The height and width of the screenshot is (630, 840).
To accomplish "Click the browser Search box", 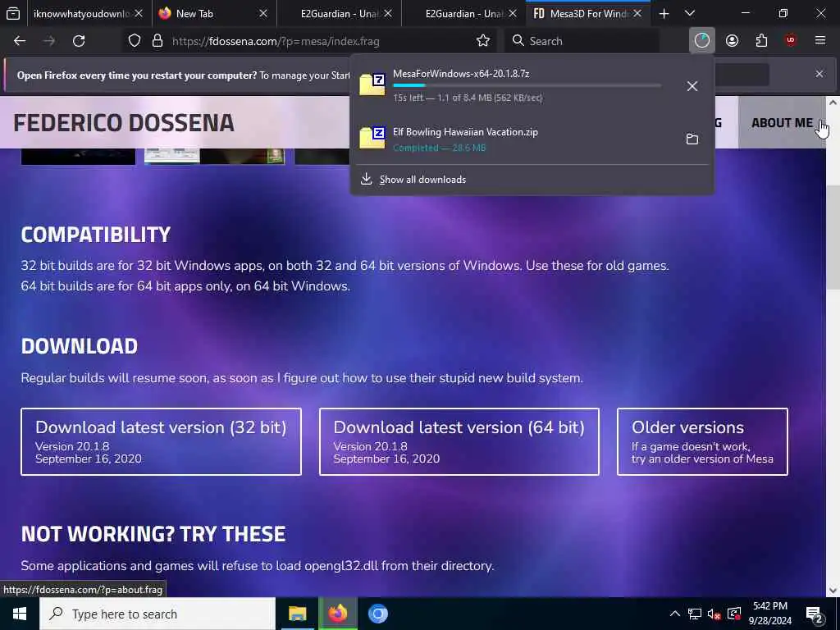I will tap(583, 41).
